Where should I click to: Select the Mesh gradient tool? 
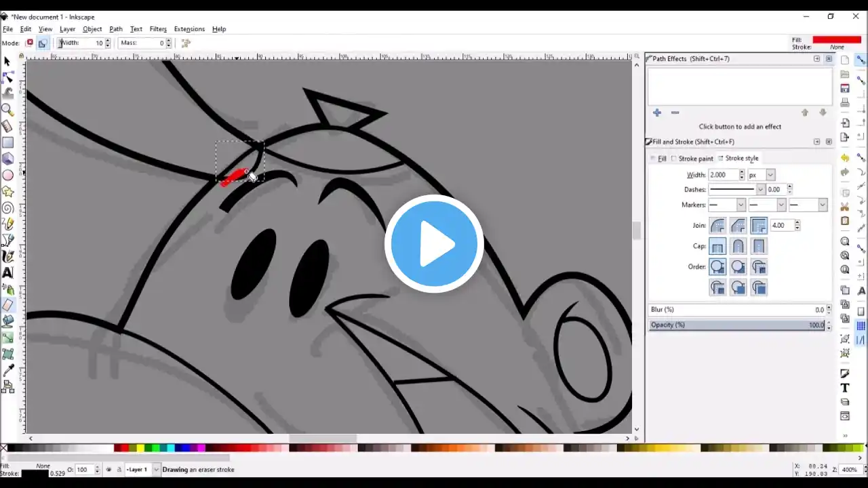[7, 354]
